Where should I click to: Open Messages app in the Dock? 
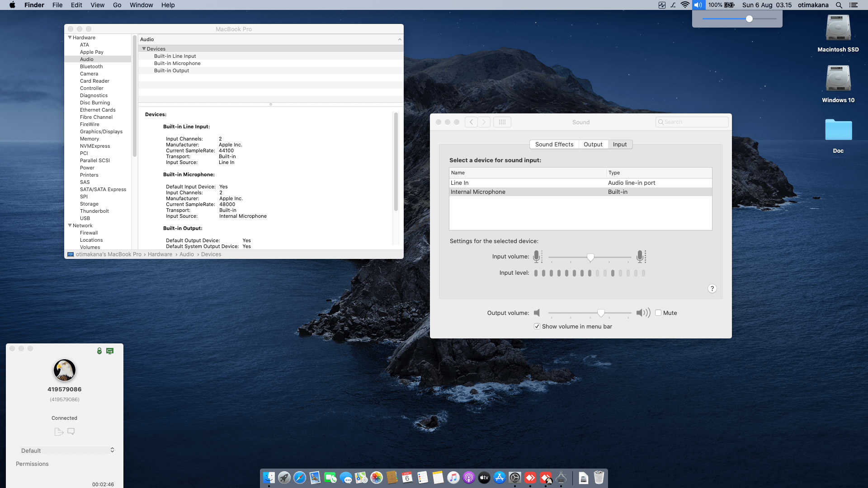346,478
